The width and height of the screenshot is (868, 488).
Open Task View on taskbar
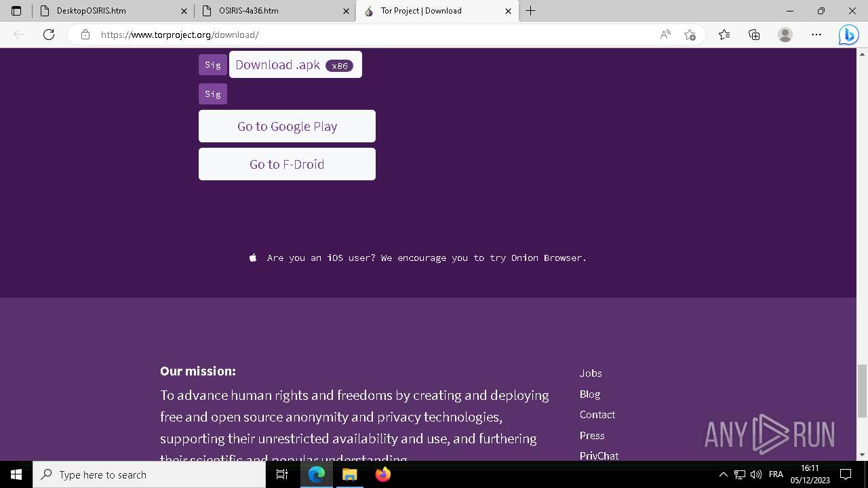click(x=282, y=474)
